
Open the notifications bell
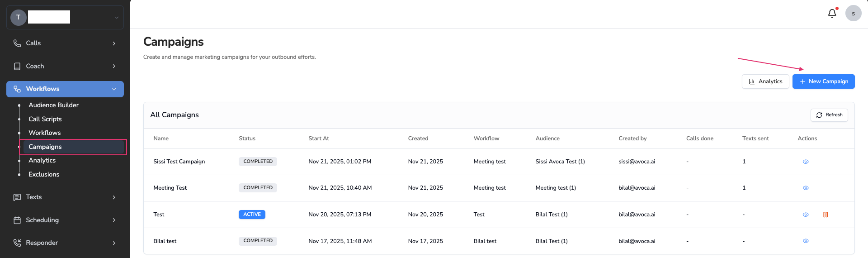[x=832, y=14]
